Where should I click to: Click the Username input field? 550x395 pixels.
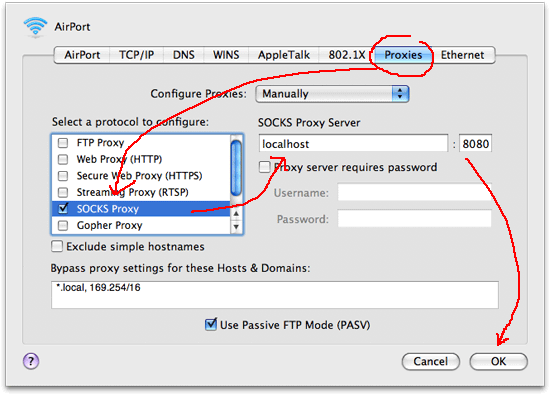pyautogui.click(x=415, y=193)
